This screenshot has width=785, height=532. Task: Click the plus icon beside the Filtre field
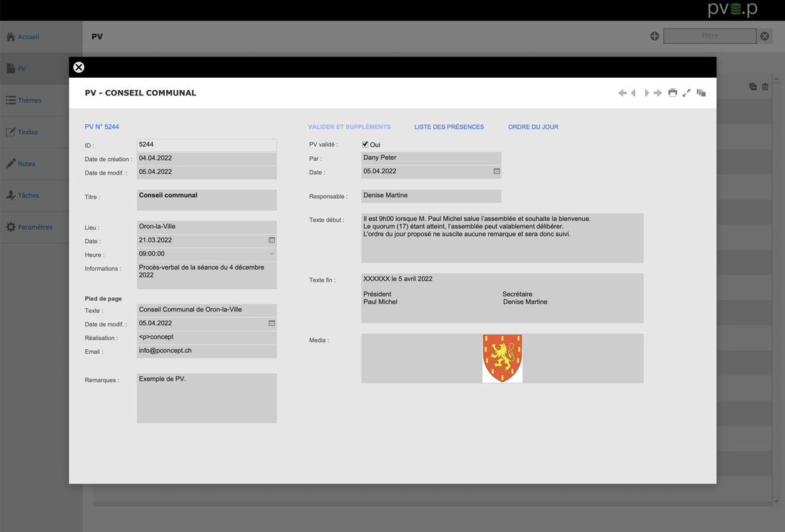click(x=654, y=36)
